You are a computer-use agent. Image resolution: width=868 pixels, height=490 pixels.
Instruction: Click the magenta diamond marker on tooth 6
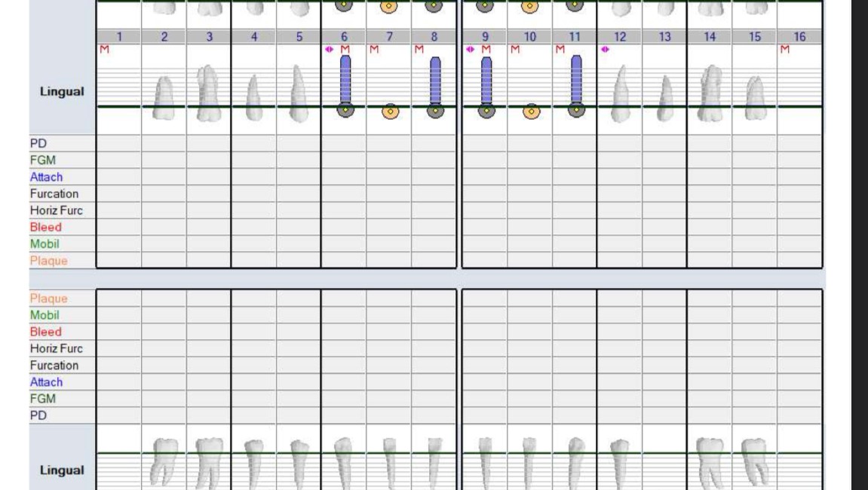(330, 49)
